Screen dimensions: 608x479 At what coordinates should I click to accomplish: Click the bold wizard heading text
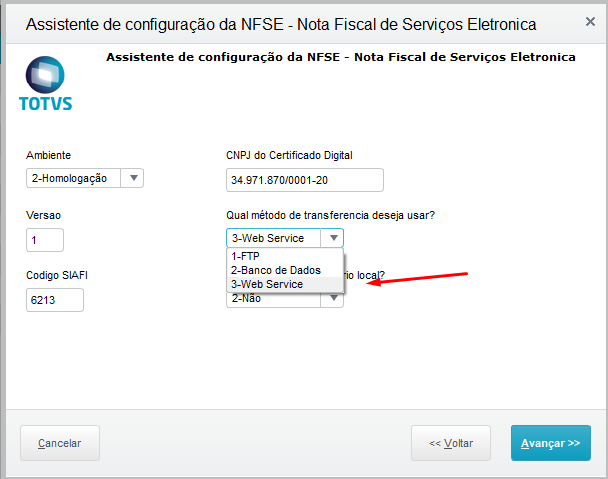(340, 57)
